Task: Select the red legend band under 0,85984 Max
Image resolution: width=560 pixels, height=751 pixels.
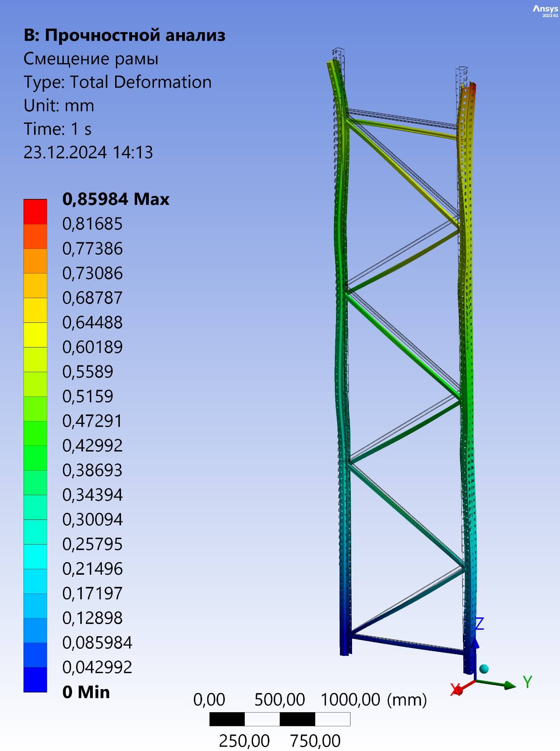Action: pos(35,212)
